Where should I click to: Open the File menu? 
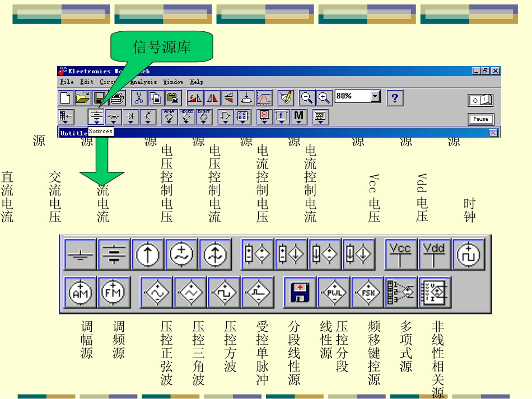(x=67, y=82)
